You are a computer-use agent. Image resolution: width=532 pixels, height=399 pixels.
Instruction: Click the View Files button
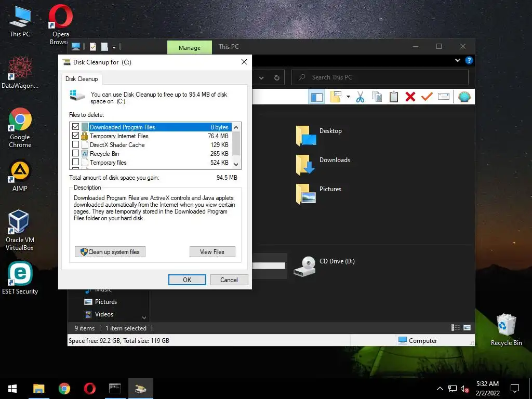212,252
